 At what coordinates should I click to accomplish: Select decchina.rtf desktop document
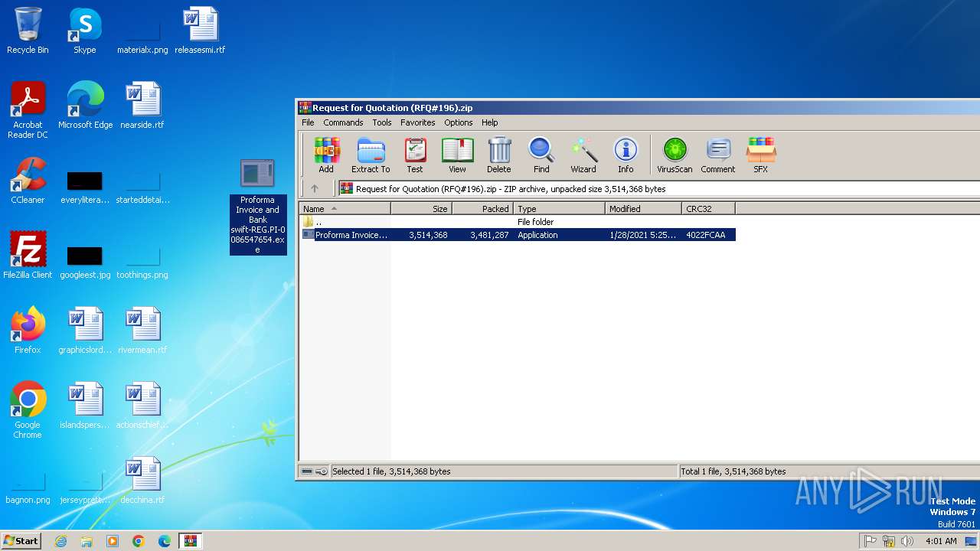(x=142, y=481)
